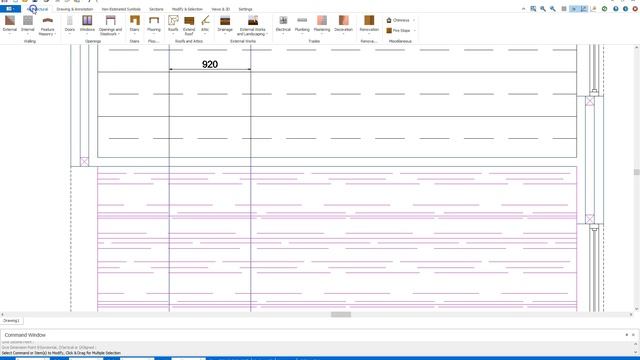Select the Drawing1 document tab

click(x=11, y=321)
